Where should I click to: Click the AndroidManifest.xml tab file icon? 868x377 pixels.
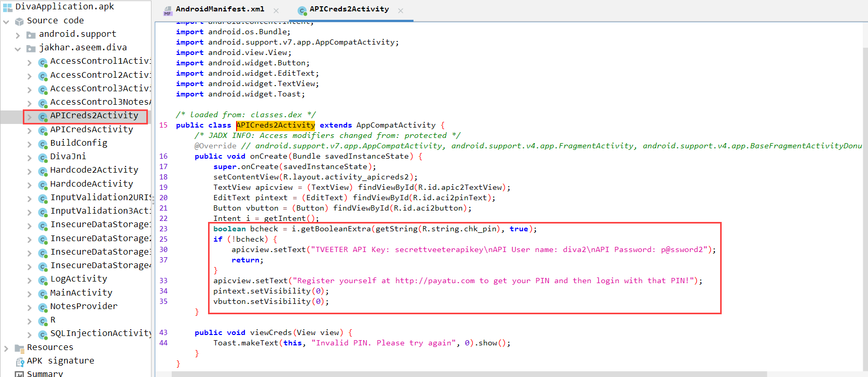click(x=168, y=10)
